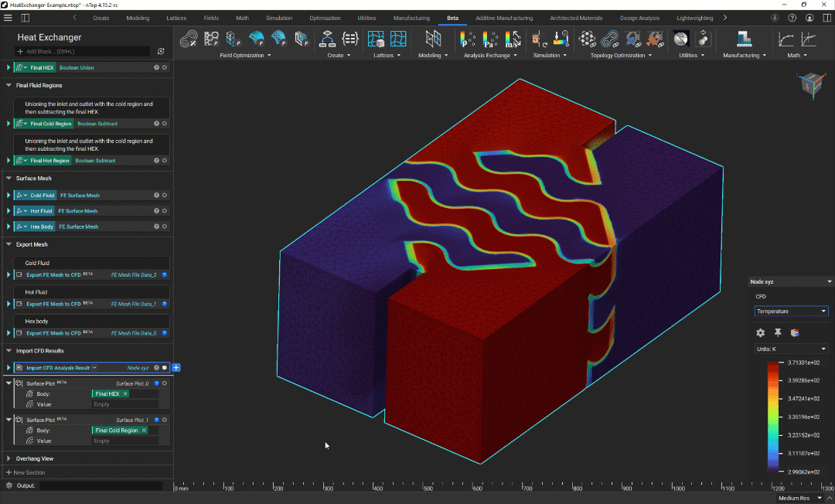Open the help question mark in title bar
Viewport: 835px width, 504px height.
coord(792,18)
